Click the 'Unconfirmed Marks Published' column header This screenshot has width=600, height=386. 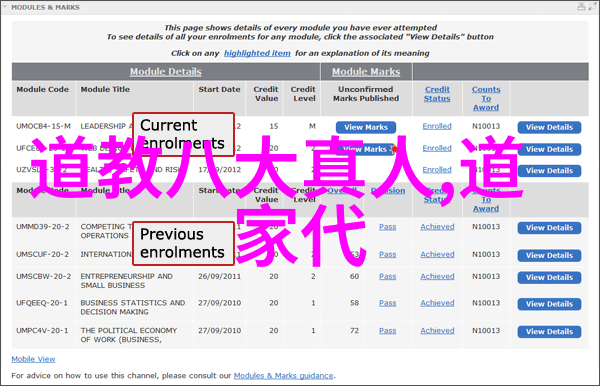click(366, 94)
